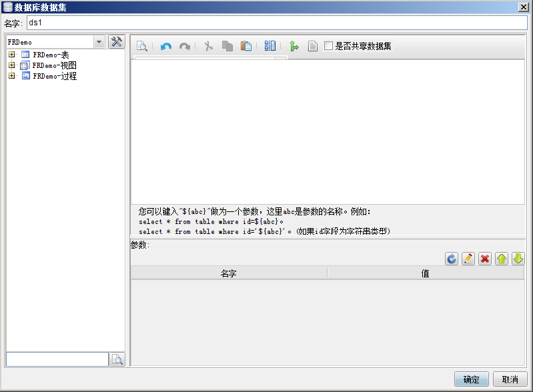Expand the FRDemo-过程 tree node
Image resolution: width=533 pixels, height=392 pixels.
(12, 76)
